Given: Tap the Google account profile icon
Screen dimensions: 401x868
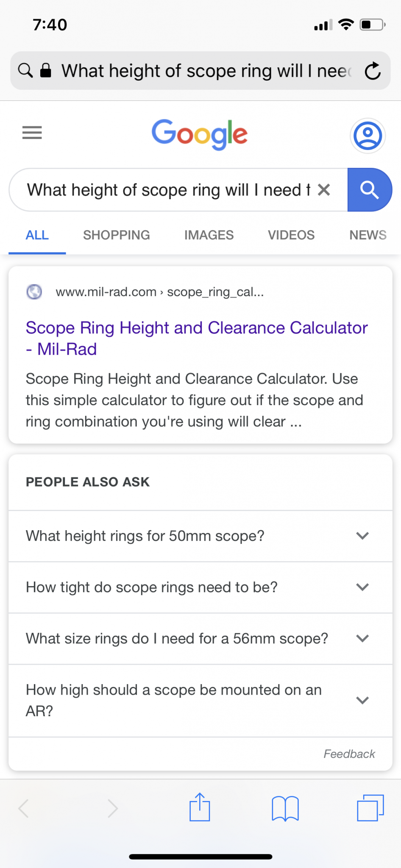Looking at the screenshot, I should [x=368, y=136].
